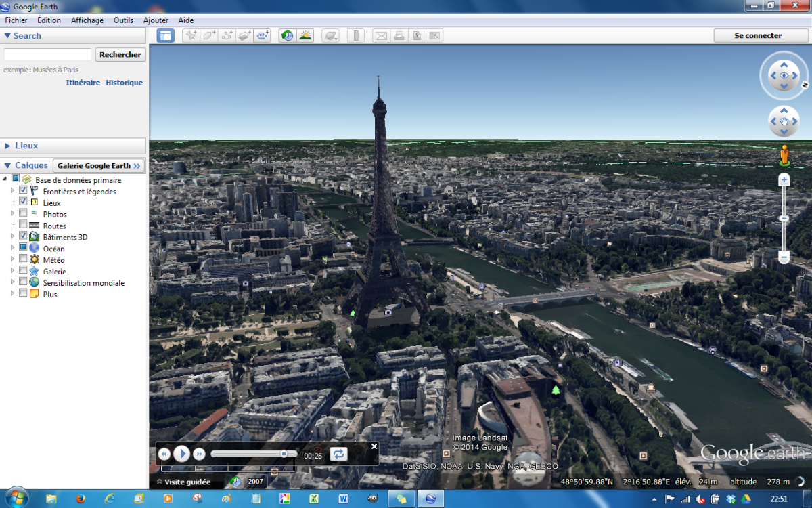812x508 pixels.
Task: Expand the Bâtiments 3D tree node
Action: pyautogui.click(x=12, y=237)
